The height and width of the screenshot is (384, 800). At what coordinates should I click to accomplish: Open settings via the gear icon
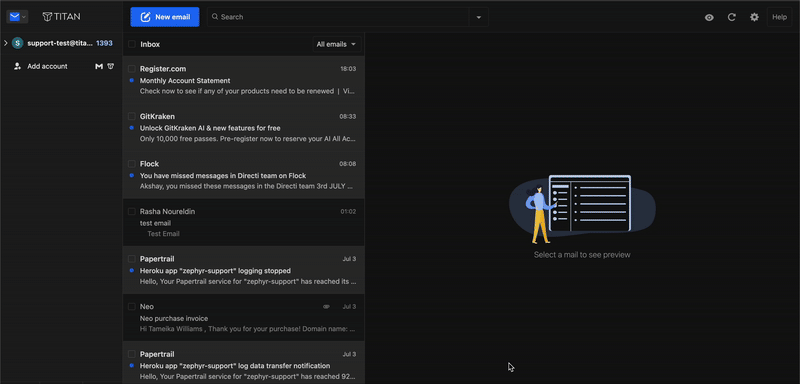(754, 17)
